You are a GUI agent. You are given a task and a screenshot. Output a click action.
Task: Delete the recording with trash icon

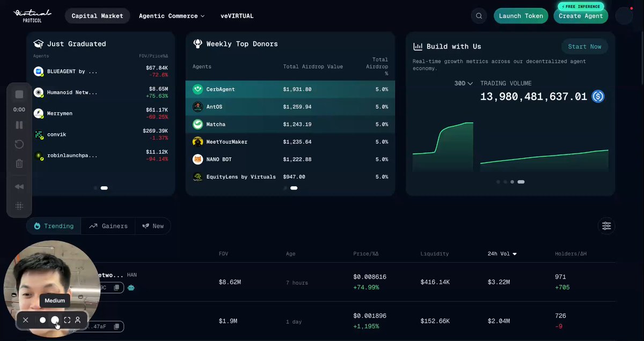(19, 164)
